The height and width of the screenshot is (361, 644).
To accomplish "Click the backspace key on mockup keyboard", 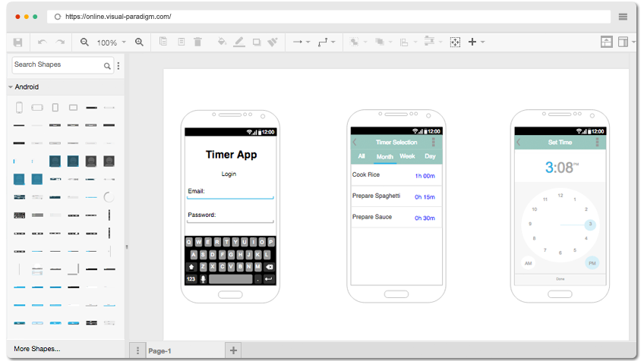I will click(269, 267).
